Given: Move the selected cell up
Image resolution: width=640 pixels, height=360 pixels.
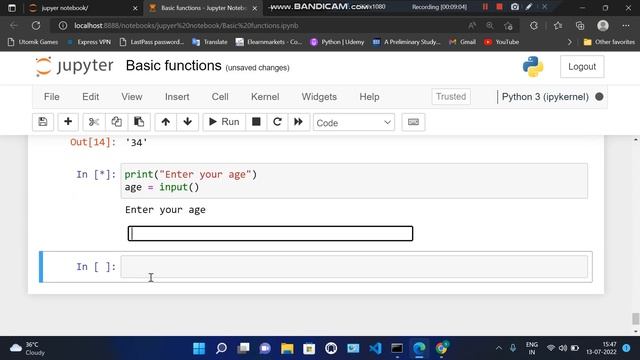Looking at the screenshot, I should 165,122.
